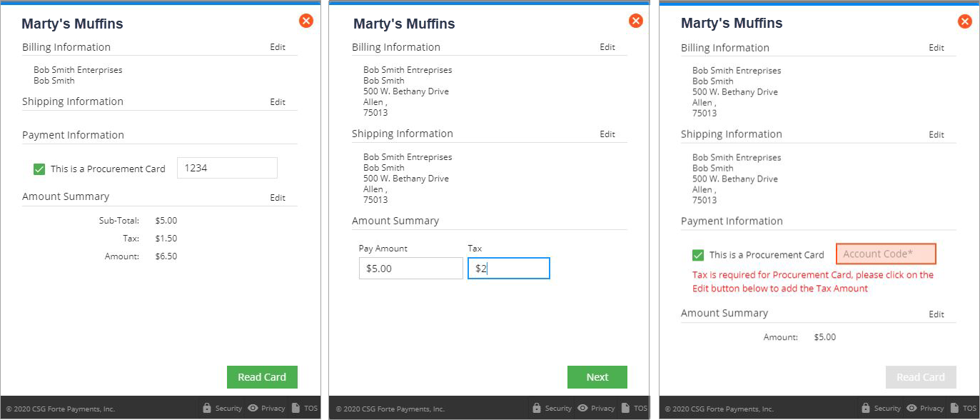Click the Amount $6.50 value in left panel
This screenshot has width=980, height=420.
coord(166,256)
